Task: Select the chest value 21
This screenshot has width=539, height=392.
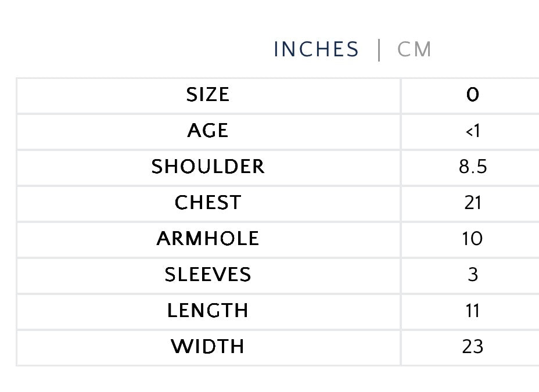Action: (x=472, y=203)
